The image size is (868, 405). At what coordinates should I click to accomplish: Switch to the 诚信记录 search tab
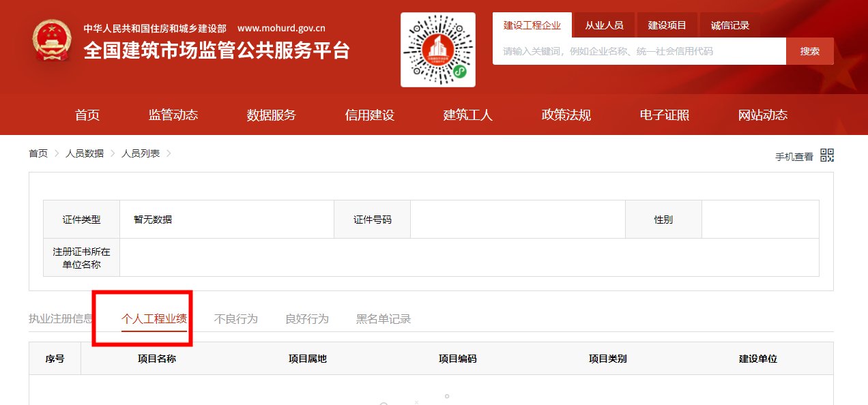pos(729,25)
